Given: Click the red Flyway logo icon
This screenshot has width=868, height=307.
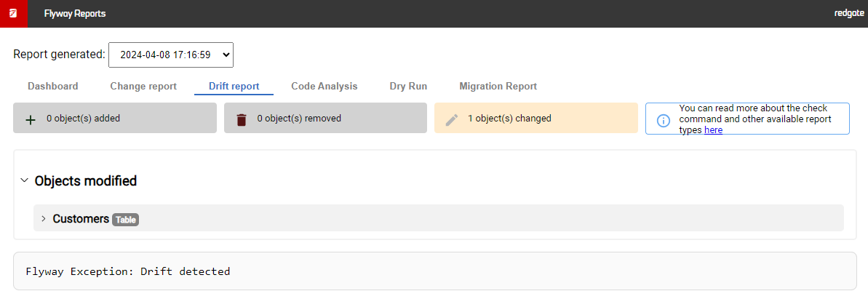Looking at the screenshot, I should [x=13, y=13].
